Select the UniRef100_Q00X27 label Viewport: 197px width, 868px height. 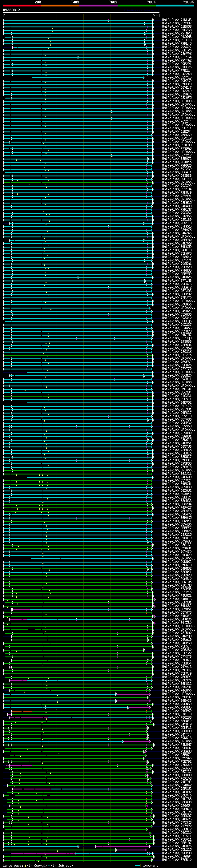(x=177, y=47)
